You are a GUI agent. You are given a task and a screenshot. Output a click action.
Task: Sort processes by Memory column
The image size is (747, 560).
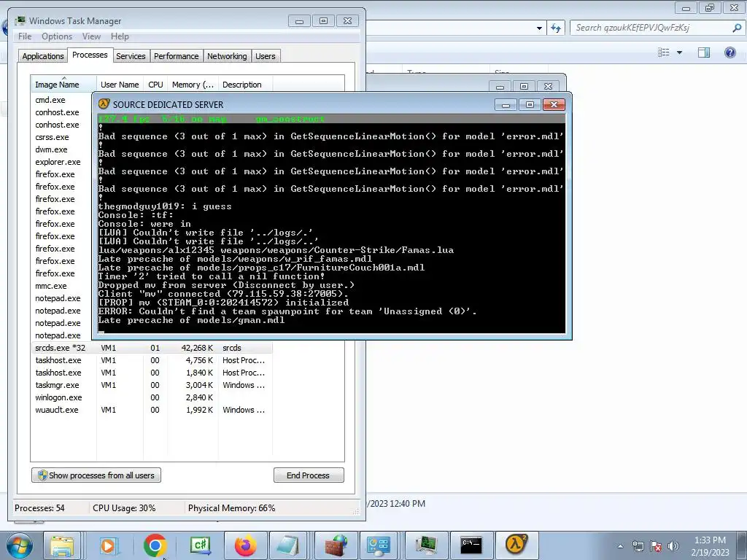coord(193,85)
